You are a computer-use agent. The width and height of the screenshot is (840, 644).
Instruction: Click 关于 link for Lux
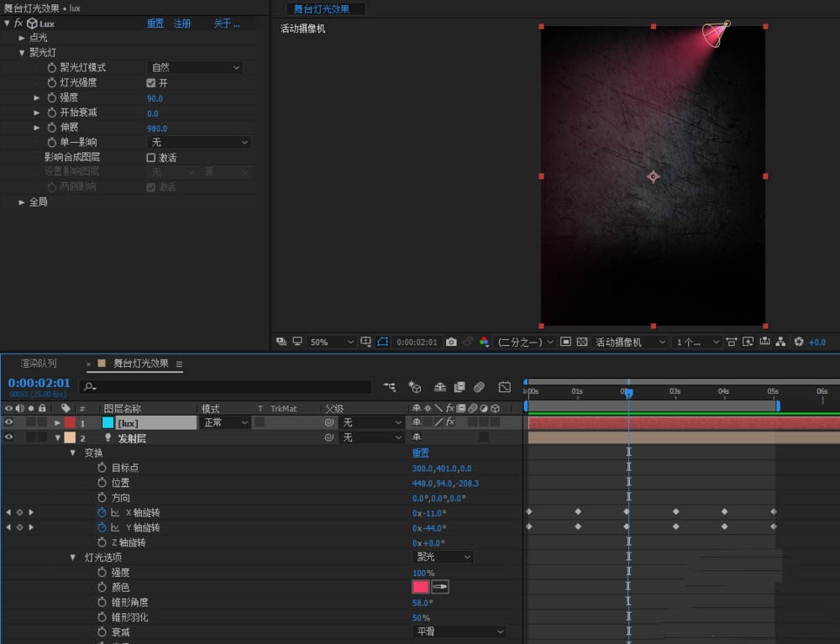point(227,23)
